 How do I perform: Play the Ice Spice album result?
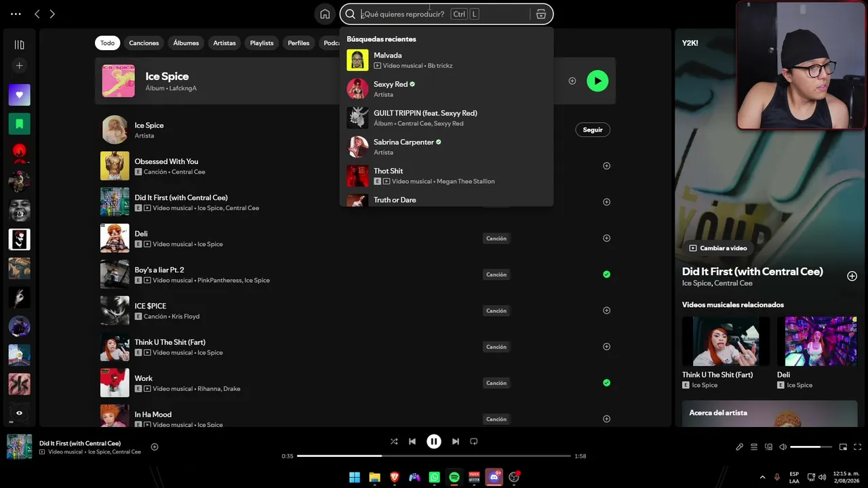pos(597,81)
